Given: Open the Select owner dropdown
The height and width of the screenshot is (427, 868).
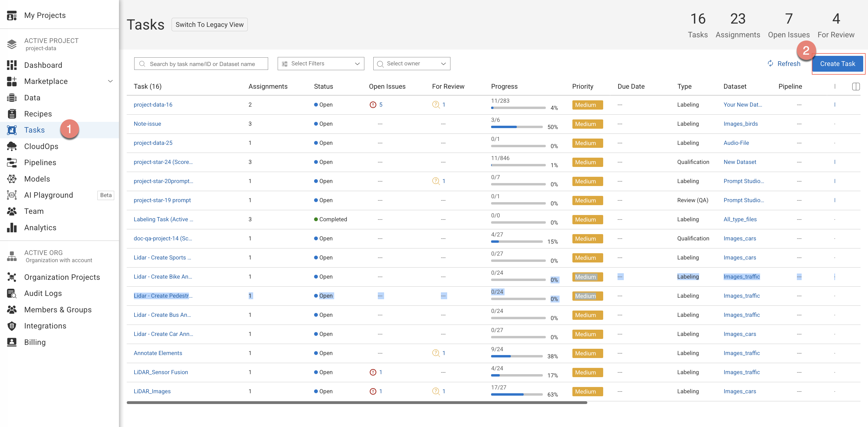Looking at the screenshot, I should pyautogui.click(x=412, y=64).
